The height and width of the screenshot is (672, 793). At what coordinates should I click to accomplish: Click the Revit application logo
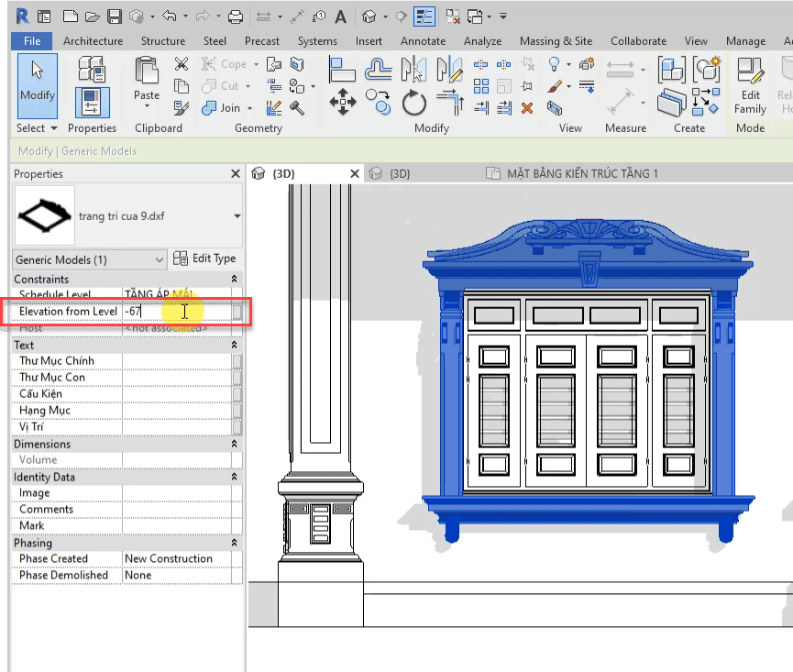22,17
